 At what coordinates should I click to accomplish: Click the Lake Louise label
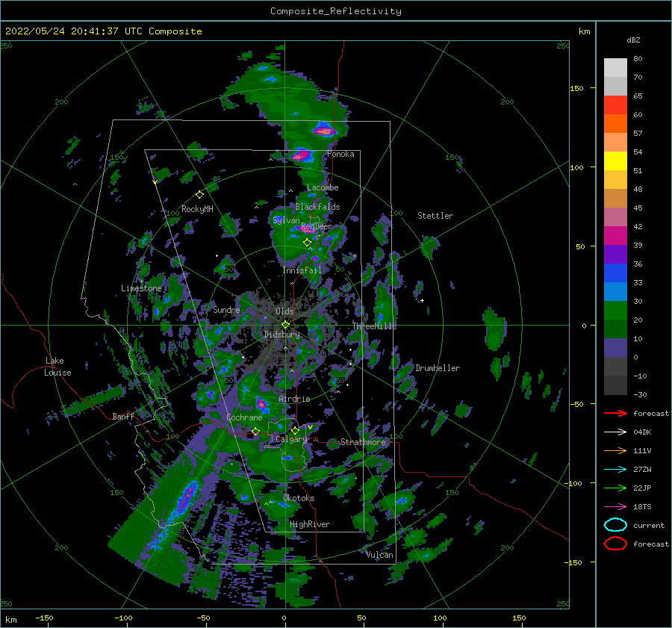pyautogui.click(x=58, y=367)
